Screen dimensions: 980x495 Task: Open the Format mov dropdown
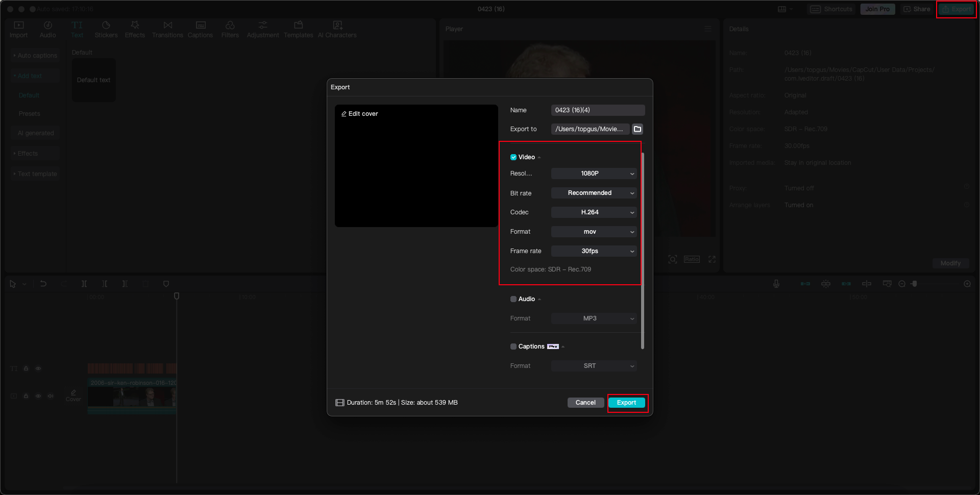coord(594,232)
